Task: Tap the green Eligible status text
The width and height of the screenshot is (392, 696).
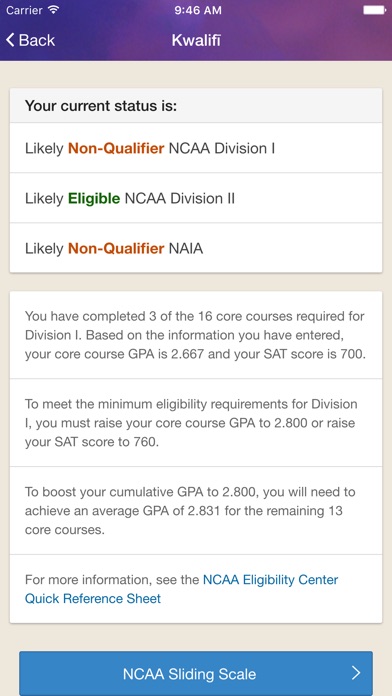Action: [94, 198]
